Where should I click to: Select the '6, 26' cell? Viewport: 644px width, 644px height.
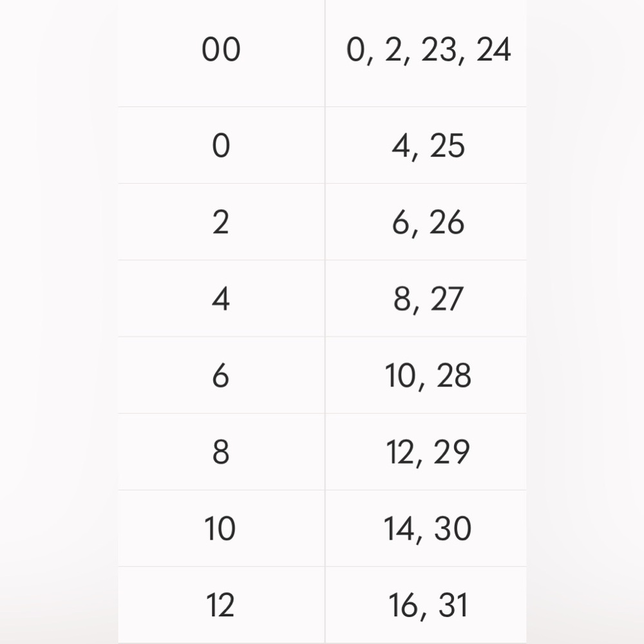[x=428, y=222]
